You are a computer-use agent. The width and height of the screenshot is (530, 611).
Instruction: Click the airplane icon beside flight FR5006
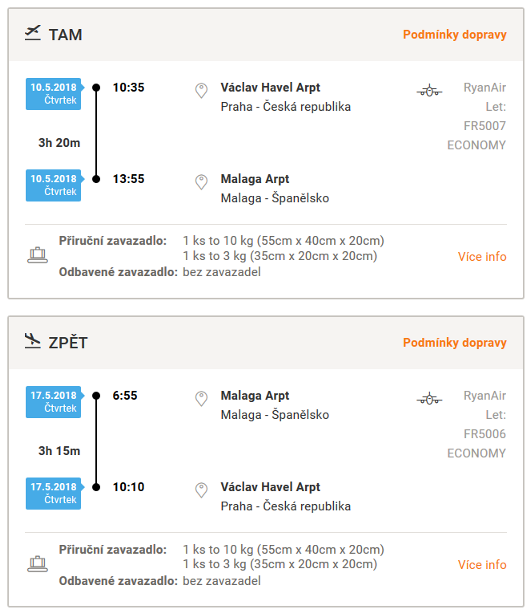coord(429,399)
